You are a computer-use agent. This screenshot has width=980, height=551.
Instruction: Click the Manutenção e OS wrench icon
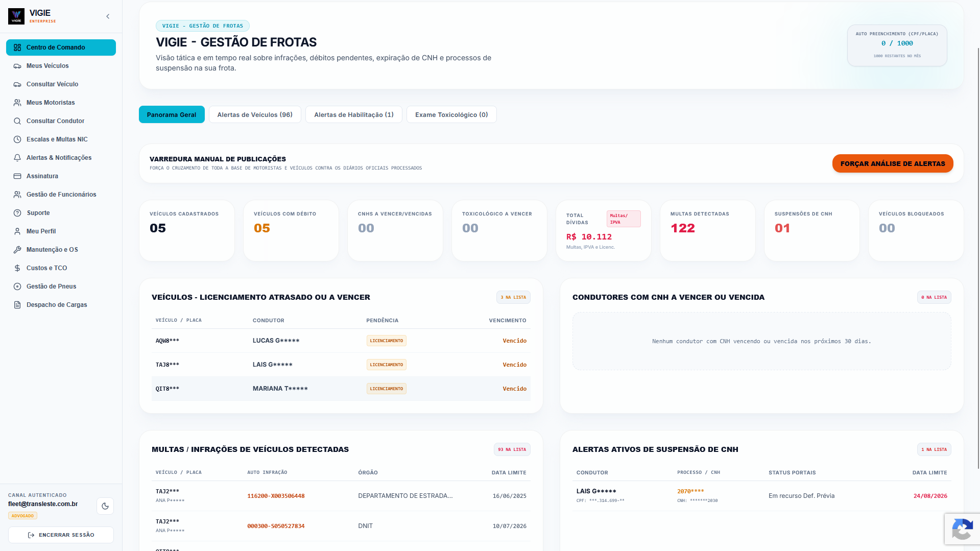(17, 250)
